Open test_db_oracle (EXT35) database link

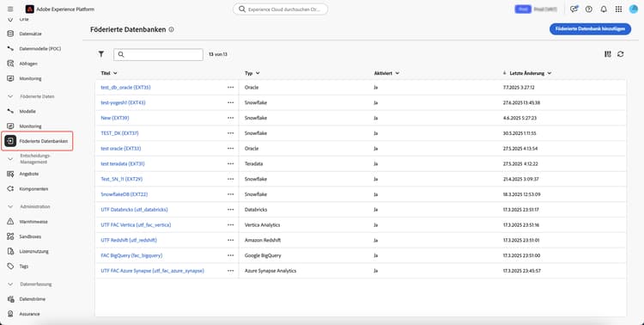(125, 88)
